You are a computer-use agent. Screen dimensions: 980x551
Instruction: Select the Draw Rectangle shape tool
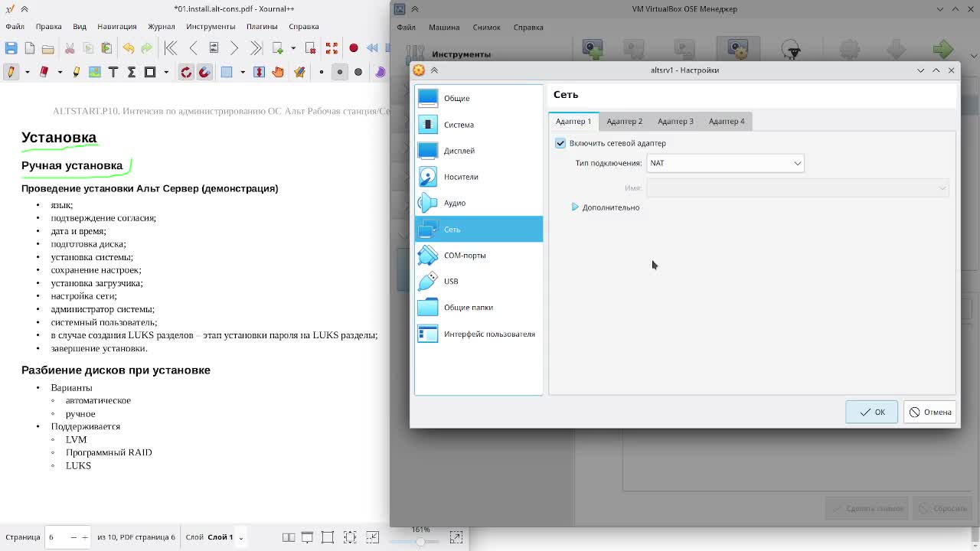150,72
